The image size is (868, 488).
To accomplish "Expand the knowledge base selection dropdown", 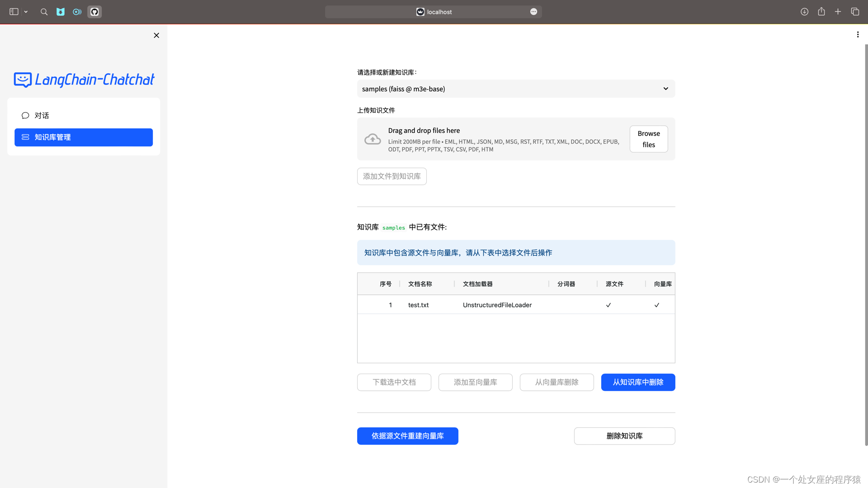I will click(x=516, y=89).
